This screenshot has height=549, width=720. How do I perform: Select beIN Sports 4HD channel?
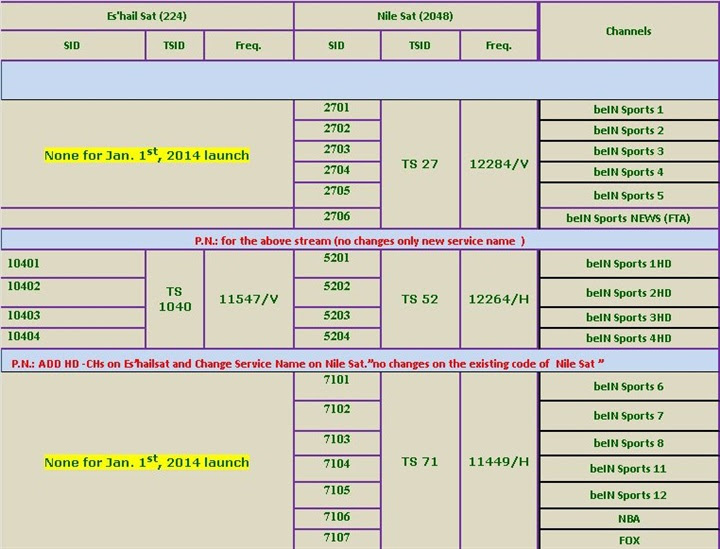point(629,338)
